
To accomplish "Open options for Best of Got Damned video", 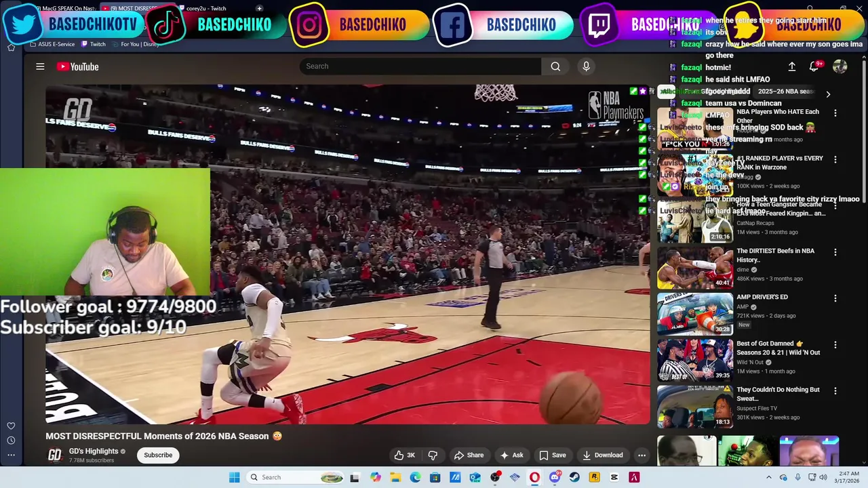I will click(835, 345).
